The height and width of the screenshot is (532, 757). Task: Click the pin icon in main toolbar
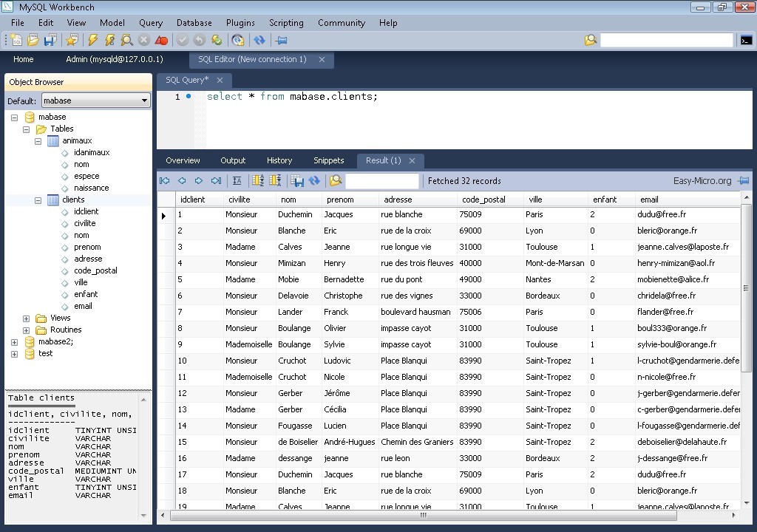coord(282,40)
